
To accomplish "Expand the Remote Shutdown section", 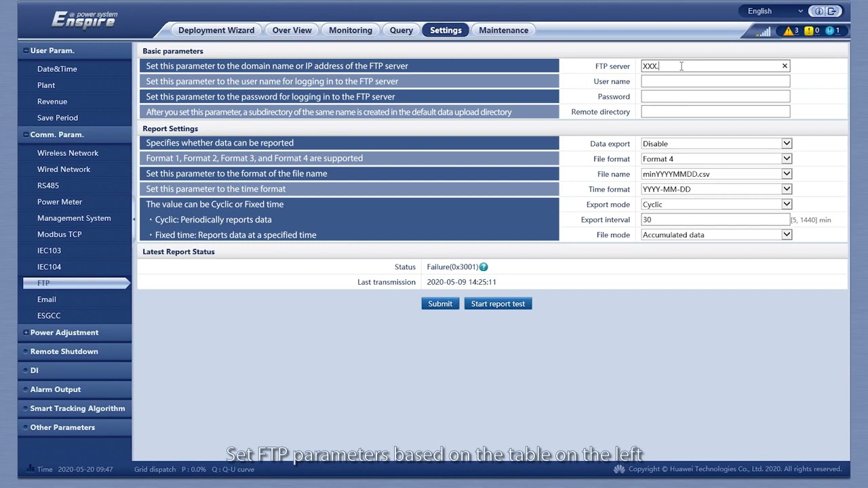I will tap(75, 351).
